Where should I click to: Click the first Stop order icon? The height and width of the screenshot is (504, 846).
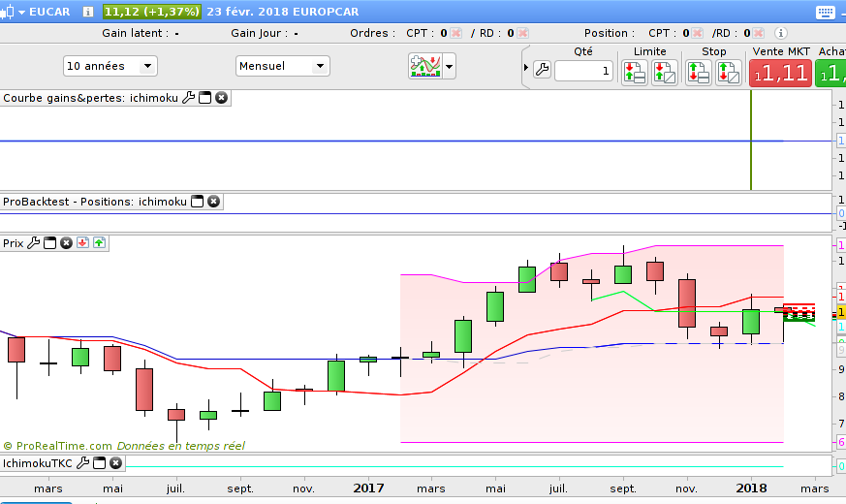pos(698,73)
